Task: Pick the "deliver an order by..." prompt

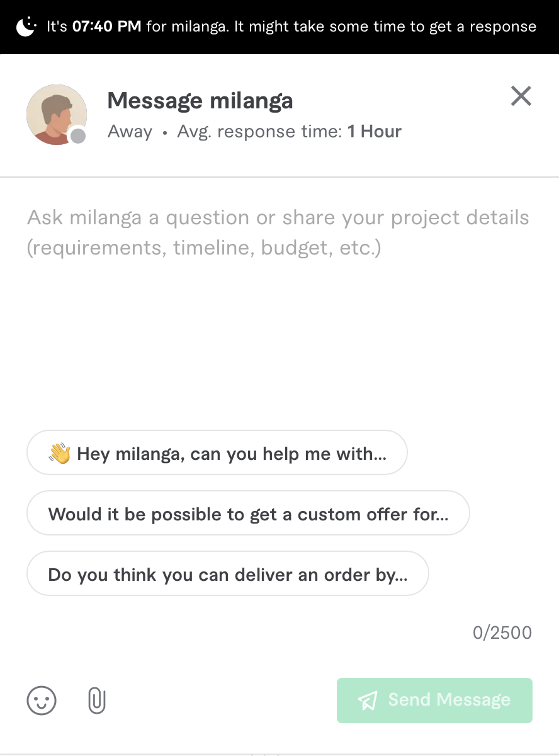Action: [x=227, y=574]
